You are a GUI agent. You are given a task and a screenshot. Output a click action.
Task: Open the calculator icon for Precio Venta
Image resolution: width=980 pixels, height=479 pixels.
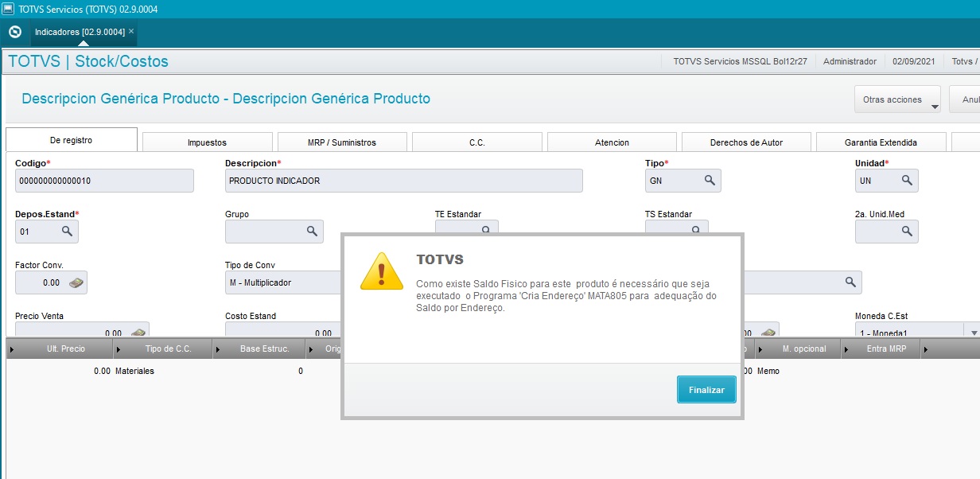point(138,332)
